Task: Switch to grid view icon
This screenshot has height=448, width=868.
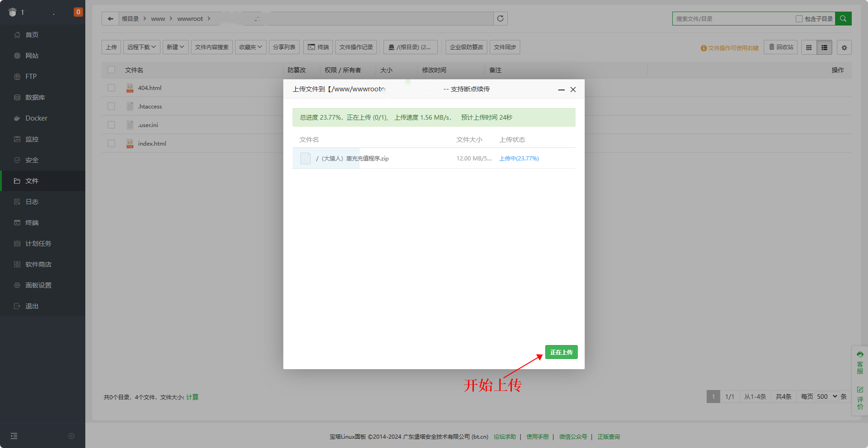Action: click(x=809, y=47)
